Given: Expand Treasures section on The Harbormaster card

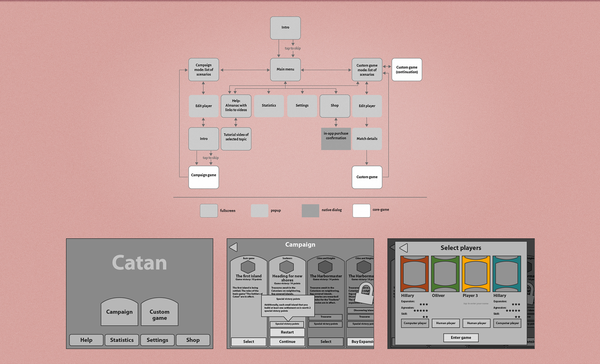Looking at the screenshot, I should click(326, 317).
